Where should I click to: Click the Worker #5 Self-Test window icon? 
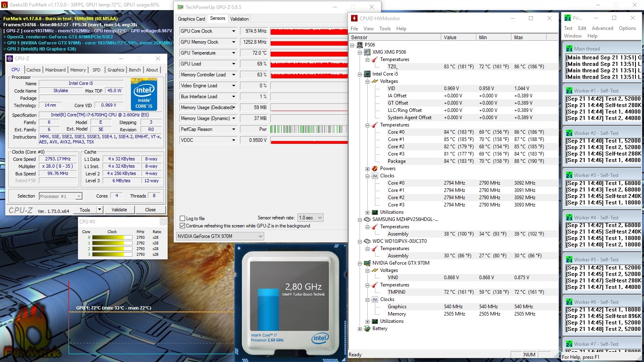(x=569, y=260)
